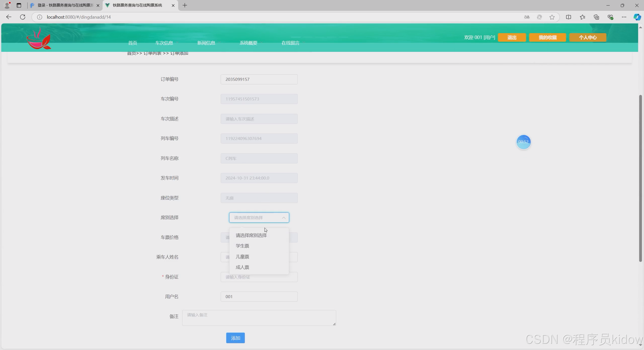Open browser collections icon
The width and height of the screenshot is (644, 350).
596,17
